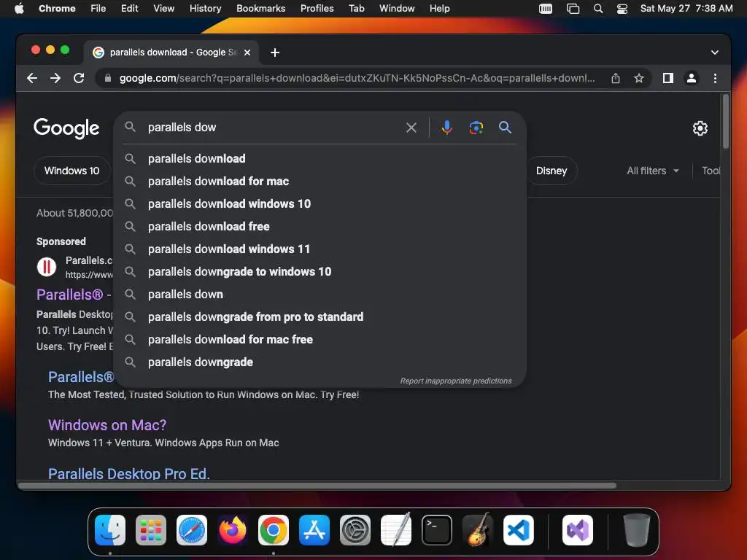
Task: Choose suggestion 'parallels downgrade to windows 10'
Action: tap(320, 271)
